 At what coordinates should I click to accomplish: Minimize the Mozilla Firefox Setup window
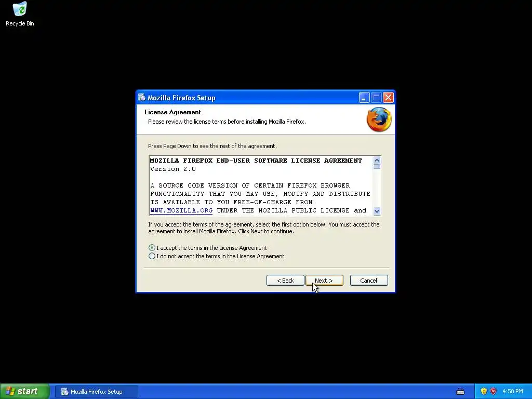364,98
